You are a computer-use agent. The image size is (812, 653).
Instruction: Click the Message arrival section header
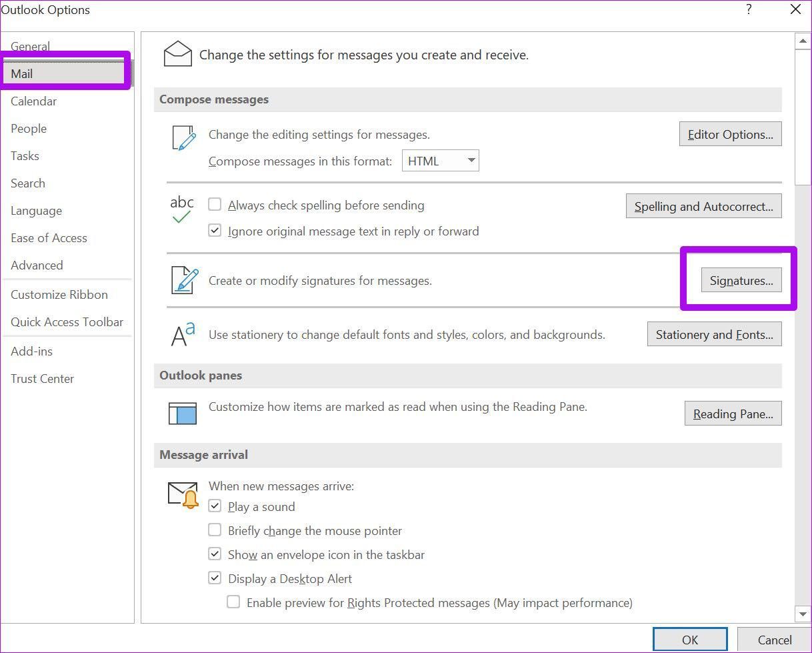click(x=467, y=455)
